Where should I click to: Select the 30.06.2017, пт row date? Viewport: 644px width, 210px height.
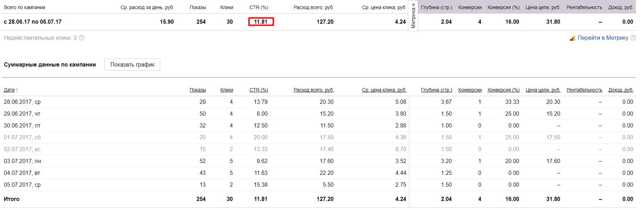pyautogui.click(x=22, y=125)
